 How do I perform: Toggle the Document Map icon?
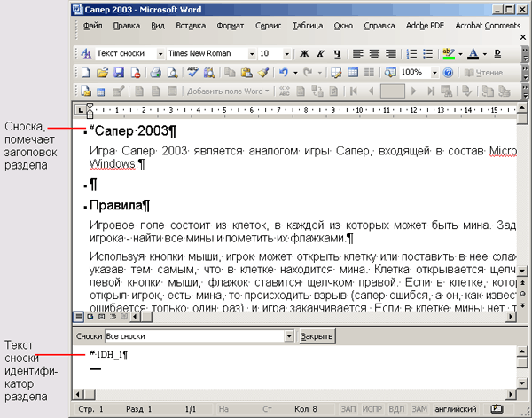point(390,73)
